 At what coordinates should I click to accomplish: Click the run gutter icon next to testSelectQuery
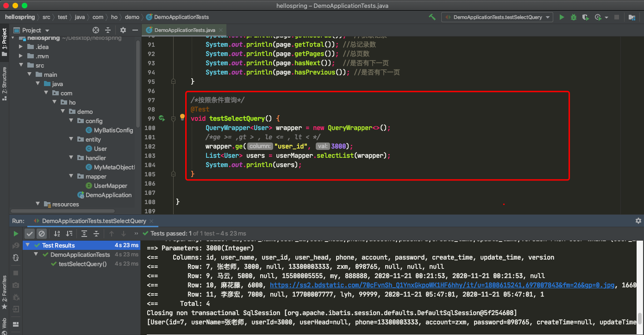click(x=162, y=118)
